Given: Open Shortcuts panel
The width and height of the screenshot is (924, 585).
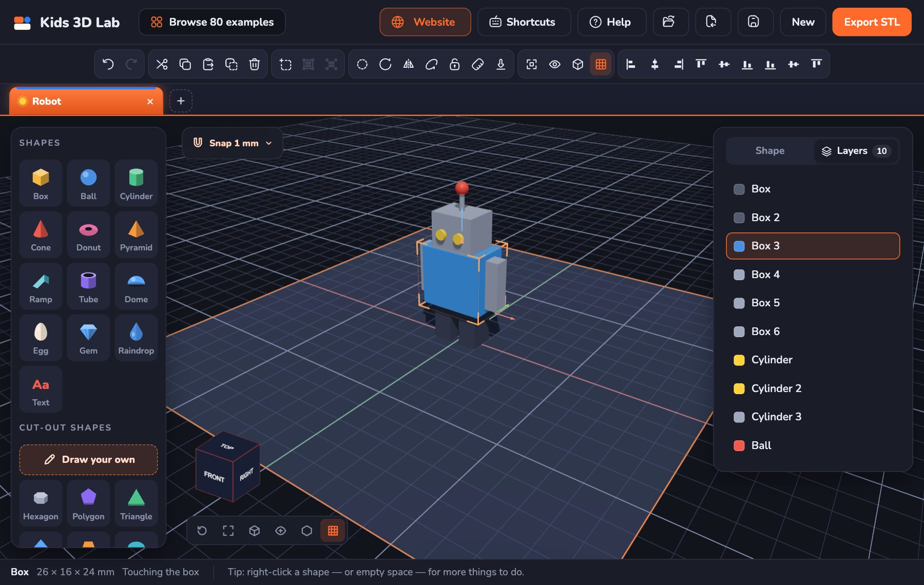Looking at the screenshot, I should 524,22.
